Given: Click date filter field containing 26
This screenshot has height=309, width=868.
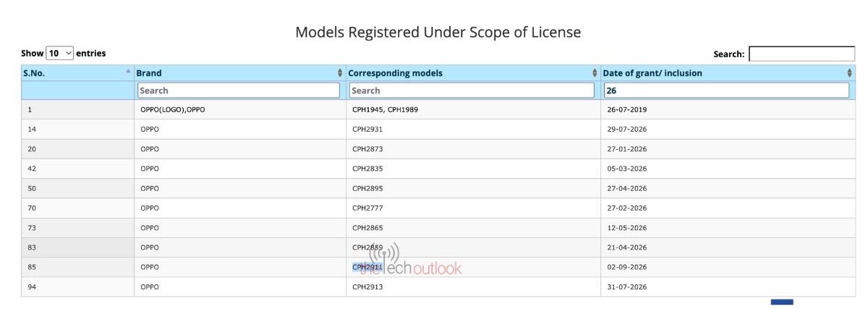Looking at the screenshot, I should click(x=726, y=90).
